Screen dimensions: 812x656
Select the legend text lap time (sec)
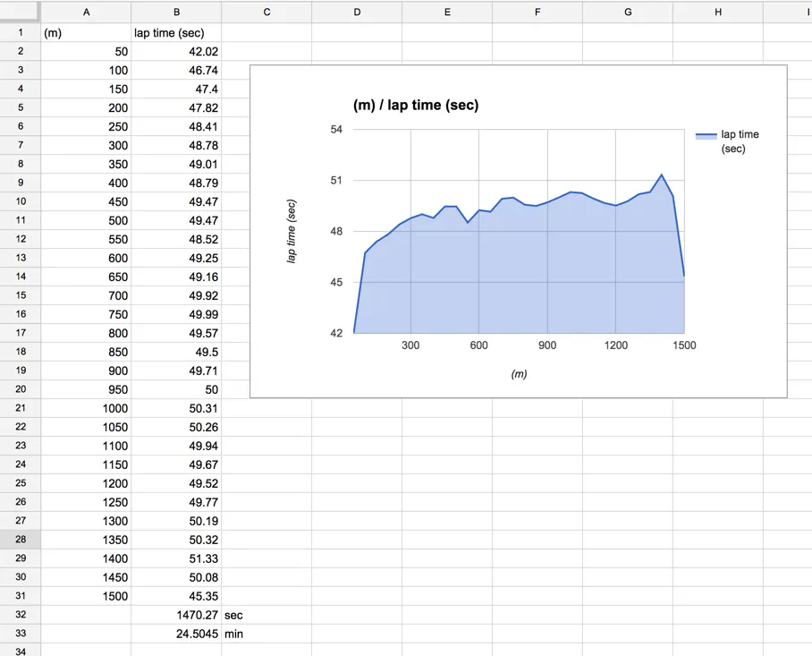740,141
